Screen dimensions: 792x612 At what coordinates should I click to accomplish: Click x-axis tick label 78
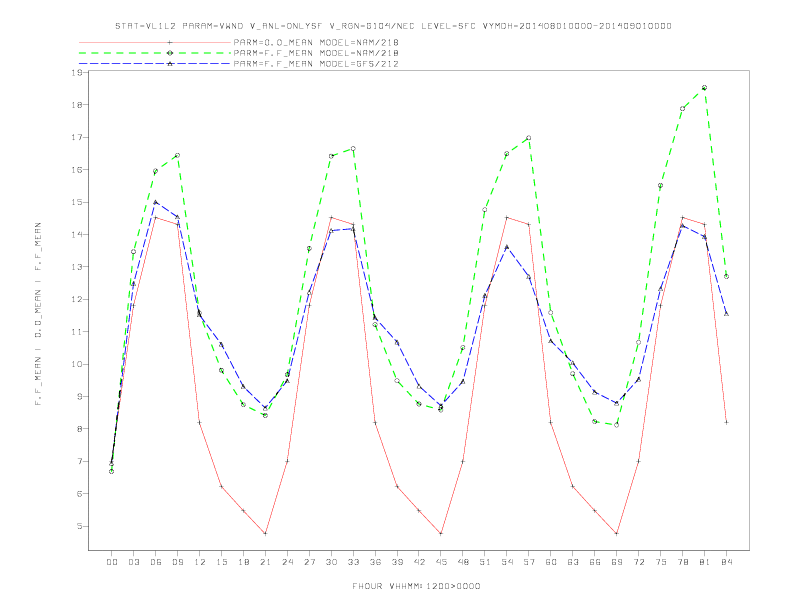pyautogui.click(x=682, y=562)
